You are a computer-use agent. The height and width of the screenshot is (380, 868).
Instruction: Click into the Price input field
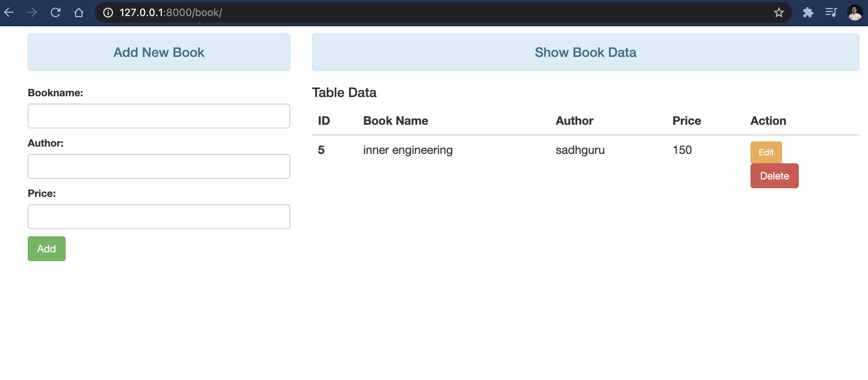(159, 217)
